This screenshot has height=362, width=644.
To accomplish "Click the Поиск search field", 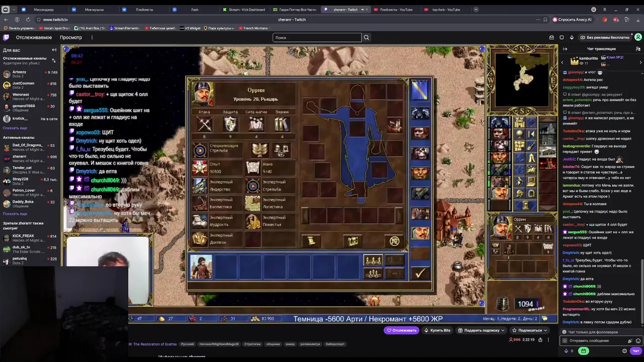I will 317,37.
